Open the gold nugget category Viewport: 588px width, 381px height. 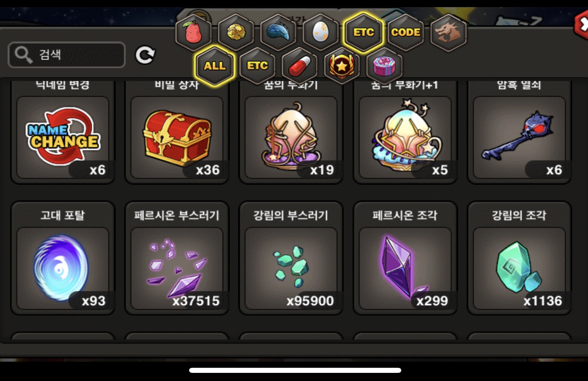(x=236, y=33)
